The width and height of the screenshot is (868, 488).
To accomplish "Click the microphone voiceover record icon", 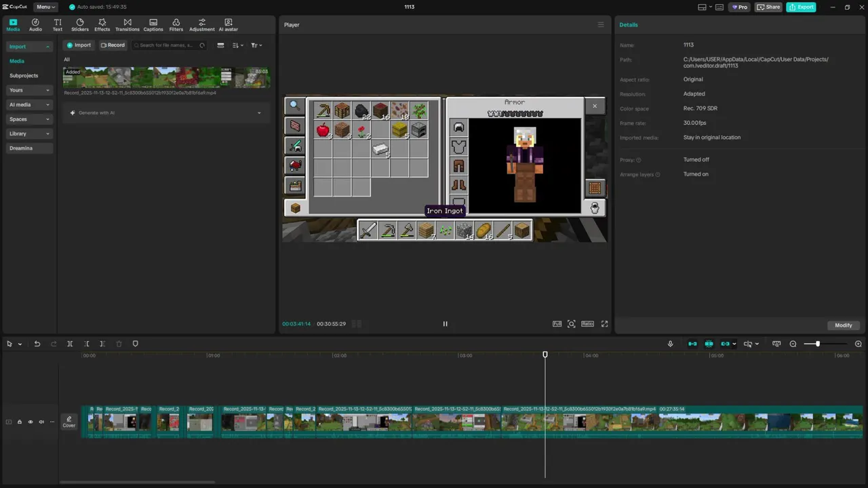I will (671, 344).
